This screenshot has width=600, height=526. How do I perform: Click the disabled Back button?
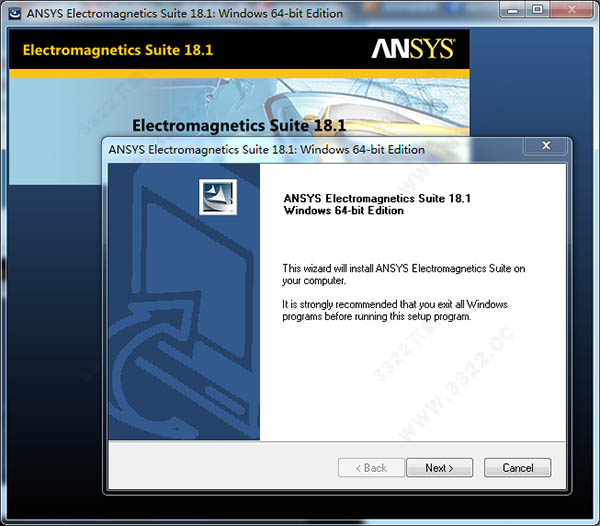pyautogui.click(x=371, y=467)
